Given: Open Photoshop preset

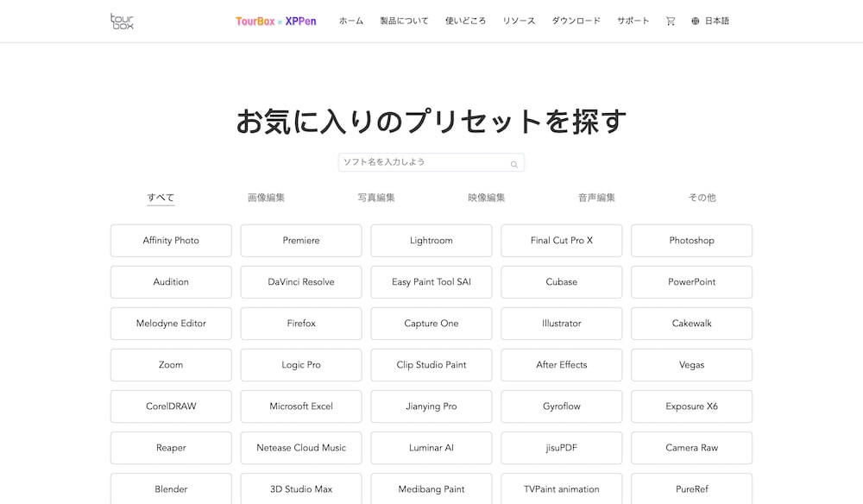Looking at the screenshot, I should (x=691, y=241).
